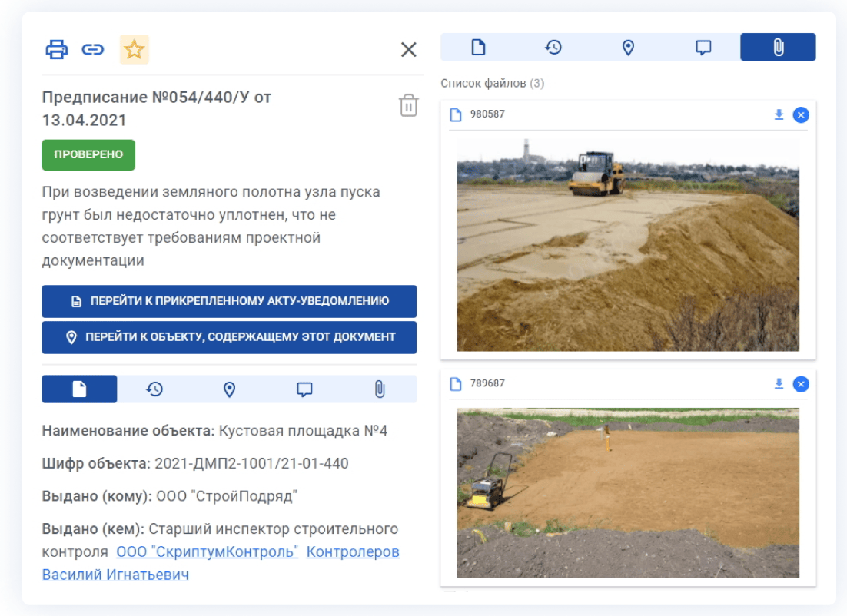847x616 pixels.
Task: Toggle the favorite star icon
Action: pos(135,50)
